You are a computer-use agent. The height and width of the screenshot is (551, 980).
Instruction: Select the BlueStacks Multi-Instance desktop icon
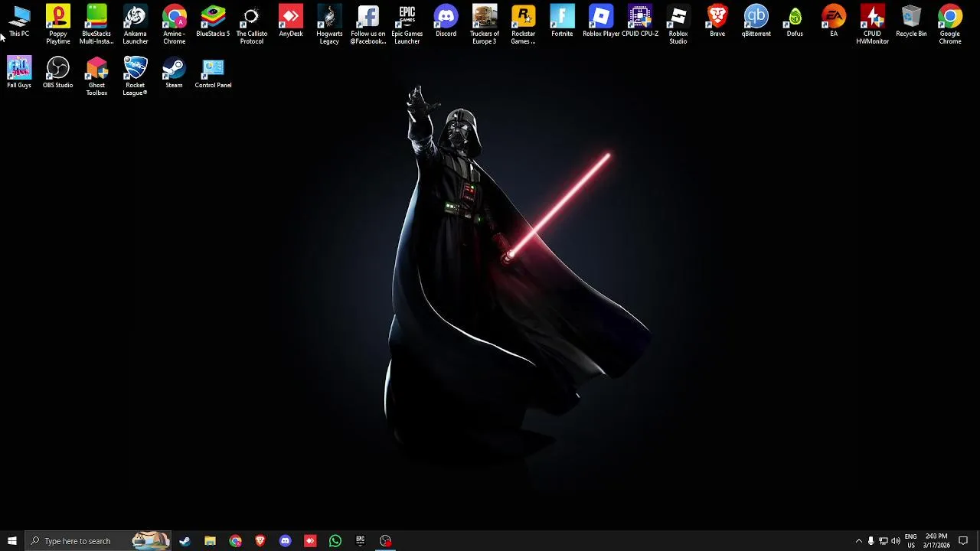[x=96, y=24]
